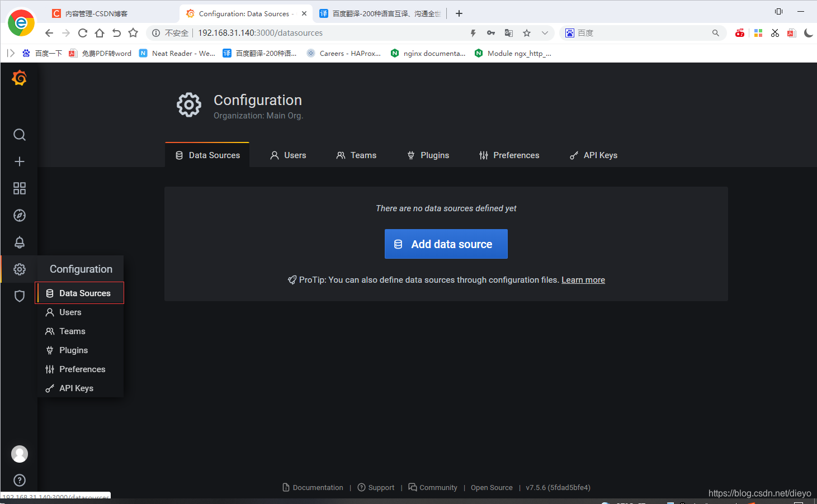Bookmark the page with address bar star

click(527, 33)
